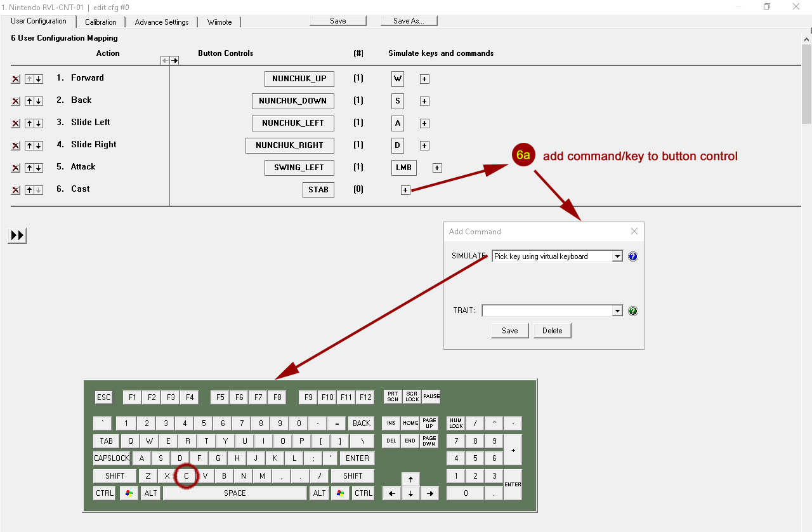Image resolution: width=812 pixels, height=532 pixels.
Task: Delete the Cast action row
Action: [16, 190]
